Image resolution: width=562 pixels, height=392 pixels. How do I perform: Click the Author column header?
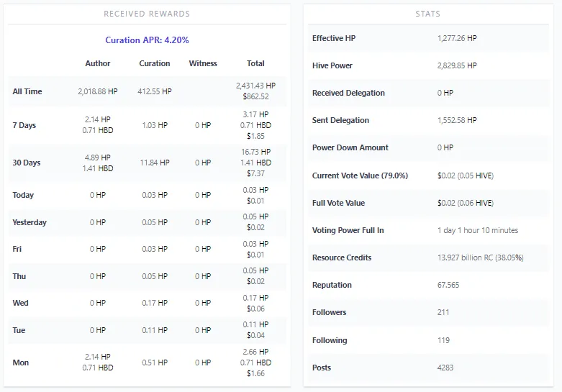98,63
